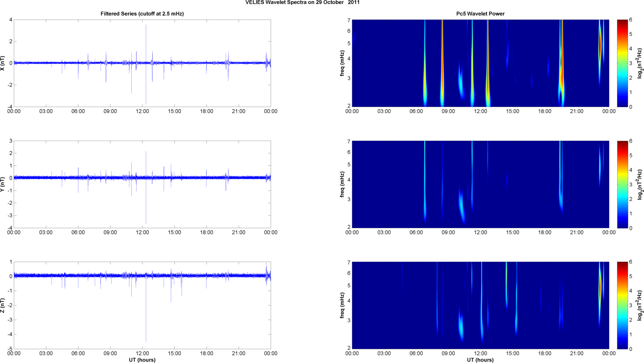Click 'freq (mHz)' label of the bottom spectrogram
Image resolution: width=644 pixels, height=363 pixels.
click(342, 305)
